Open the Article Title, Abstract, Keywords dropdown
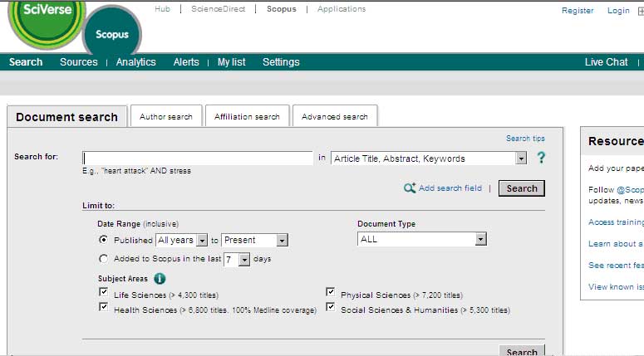644x356 pixels. tap(429, 158)
